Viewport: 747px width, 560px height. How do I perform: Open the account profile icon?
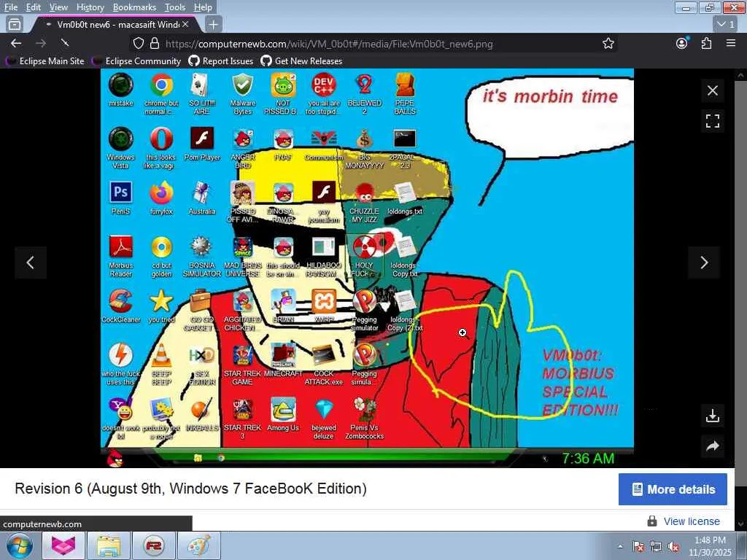[x=682, y=43]
